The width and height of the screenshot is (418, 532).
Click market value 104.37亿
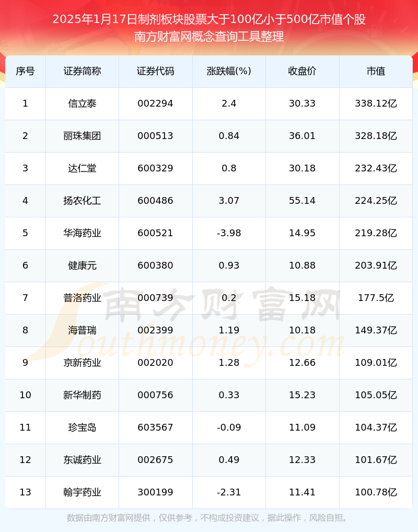[376, 427]
